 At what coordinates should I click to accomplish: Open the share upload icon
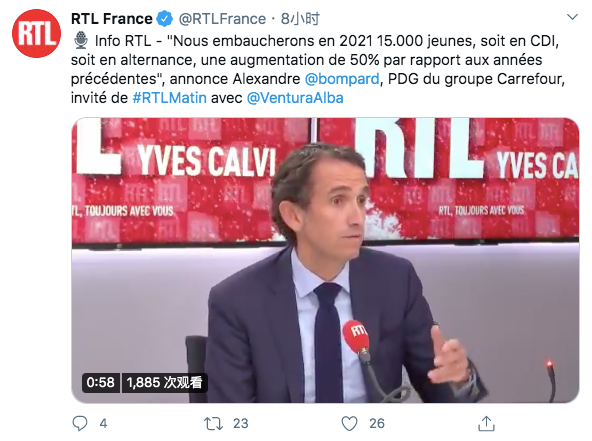click(x=486, y=424)
